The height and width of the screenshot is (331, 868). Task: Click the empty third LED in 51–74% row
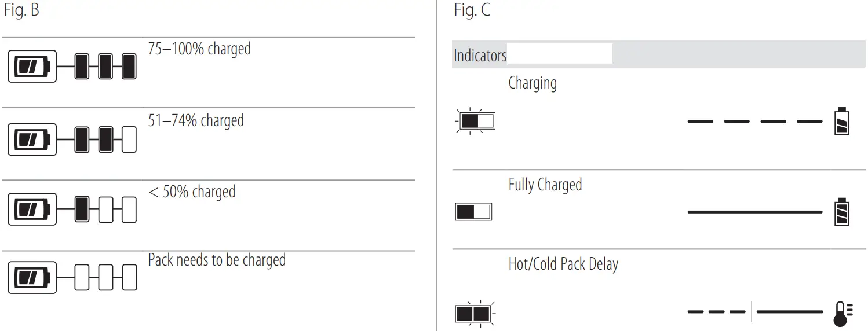pyautogui.click(x=129, y=139)
